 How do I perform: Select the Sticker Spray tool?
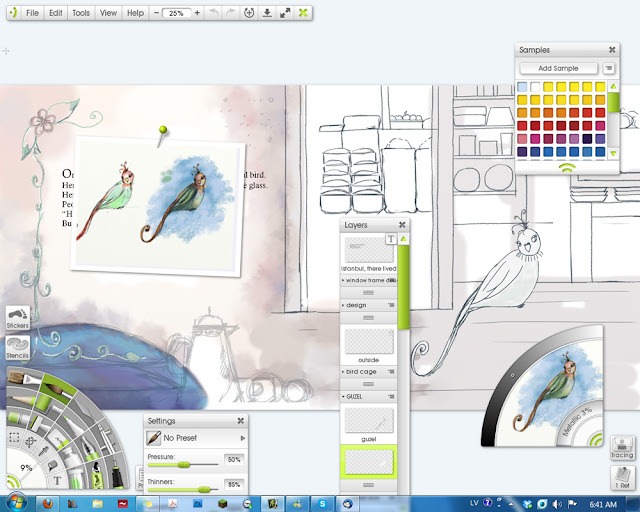[96, 476]
